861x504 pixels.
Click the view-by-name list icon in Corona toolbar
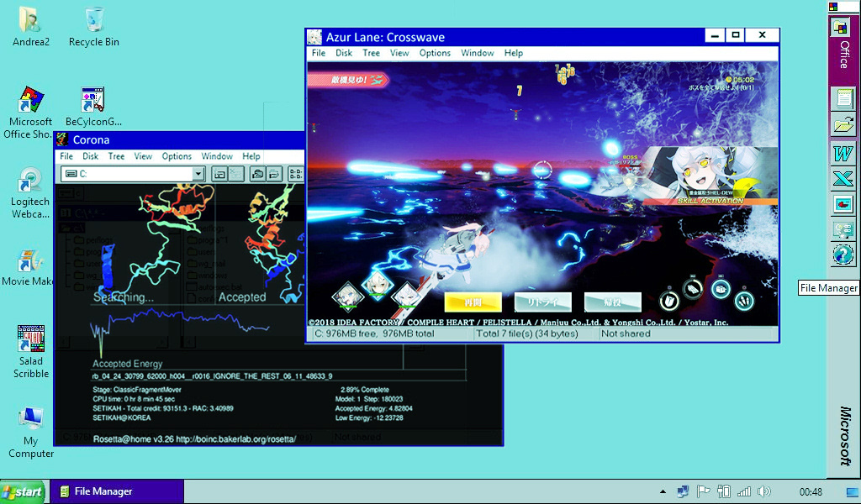coord(296,175)
